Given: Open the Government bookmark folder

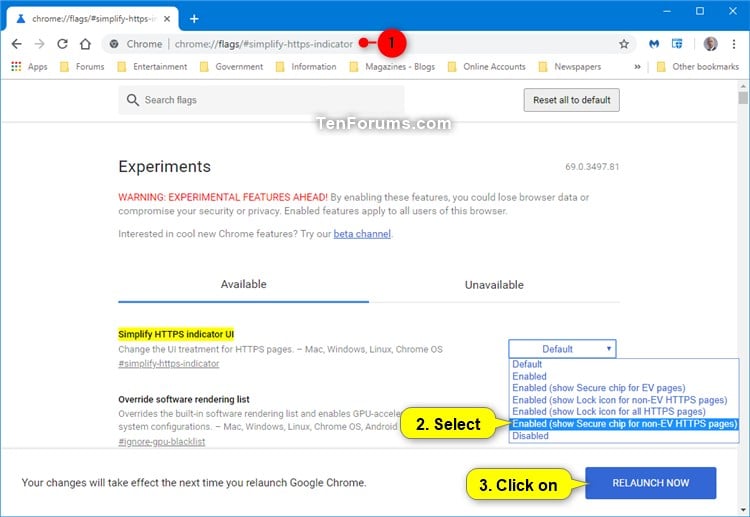Looking at the screenshot, I should click(232, 66).
